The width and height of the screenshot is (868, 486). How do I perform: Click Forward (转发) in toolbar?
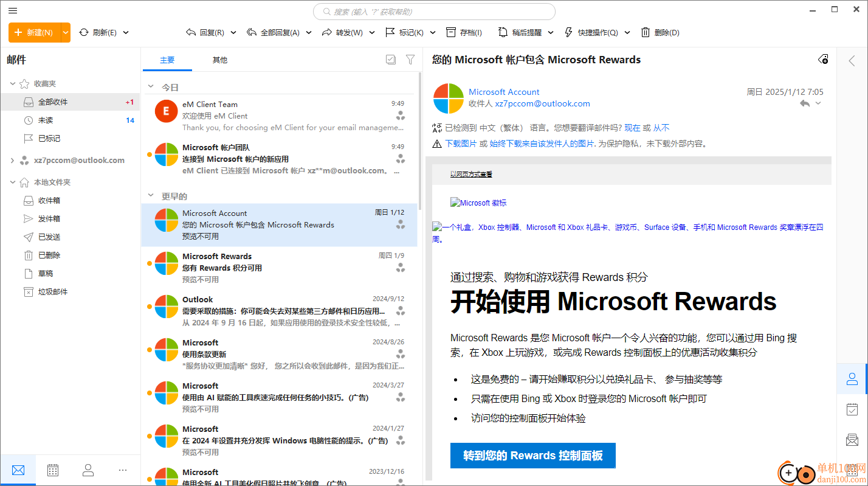click(x=342, y=32)
